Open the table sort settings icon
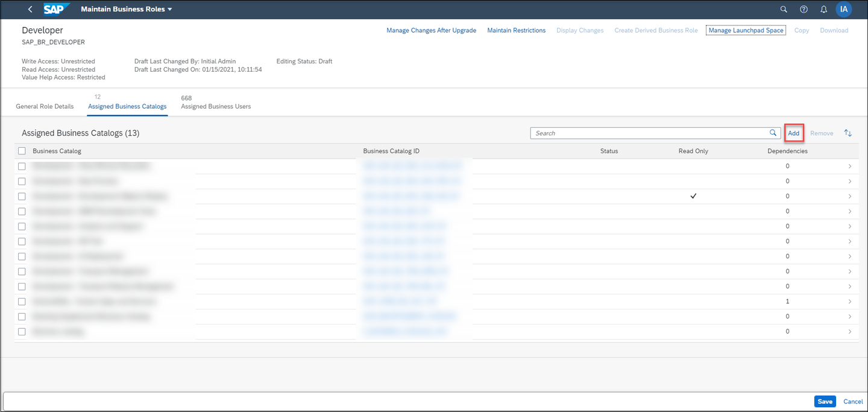 848,133
